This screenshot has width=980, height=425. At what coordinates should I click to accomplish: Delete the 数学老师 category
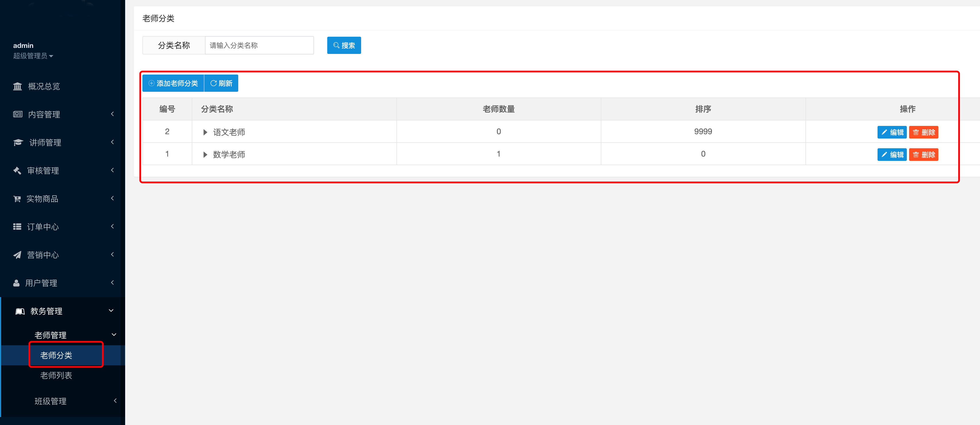(923, 155)
